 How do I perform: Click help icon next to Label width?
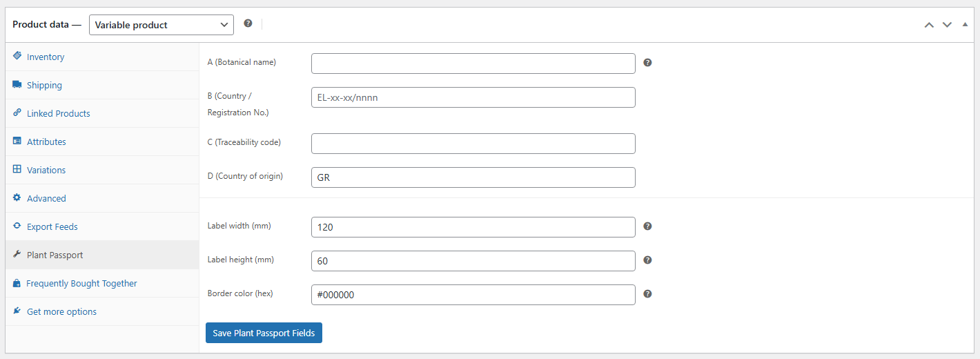647,226
